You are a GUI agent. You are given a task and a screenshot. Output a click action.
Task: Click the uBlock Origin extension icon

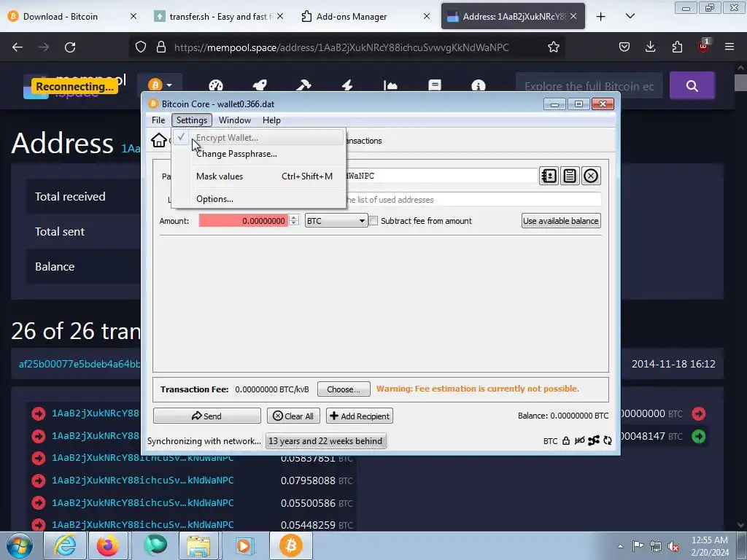[704, 46]
